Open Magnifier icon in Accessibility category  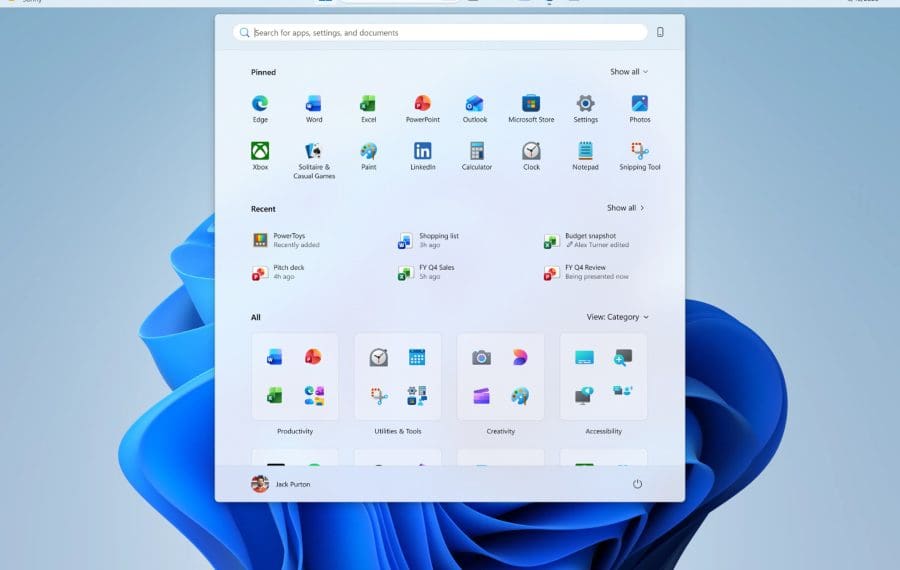tap(622, 357)
